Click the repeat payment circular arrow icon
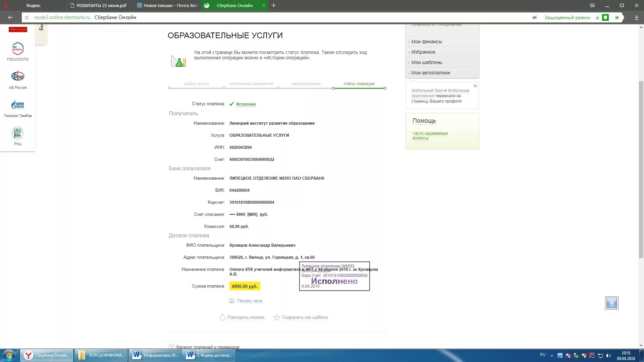 tap(222, 317)
